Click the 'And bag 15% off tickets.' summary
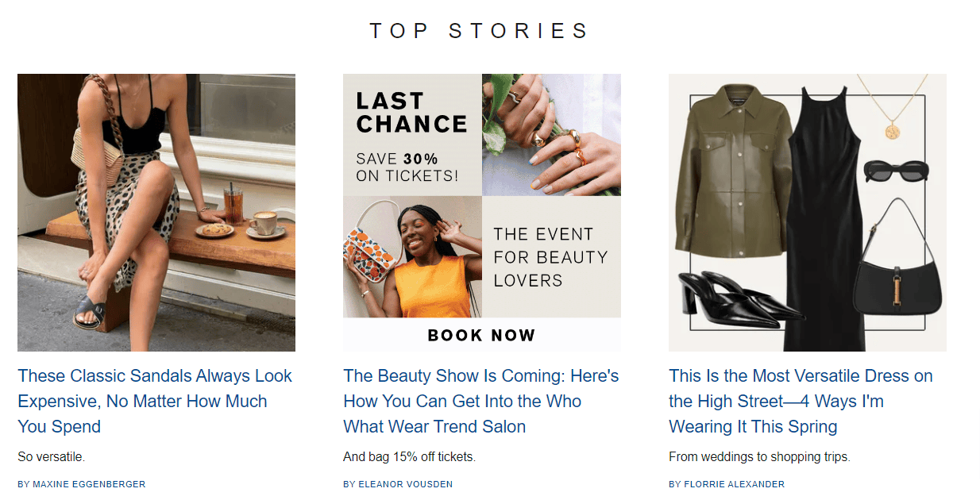 click(x=409, y=456)
